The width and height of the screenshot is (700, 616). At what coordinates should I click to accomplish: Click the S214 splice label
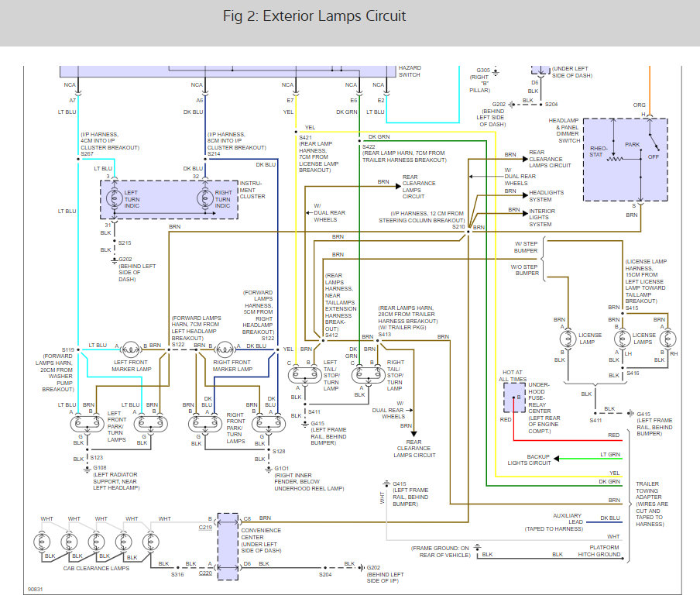214,153
